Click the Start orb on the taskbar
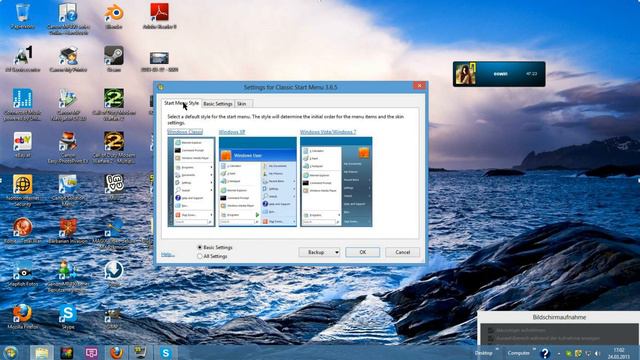640x360 pixels. 10,353
